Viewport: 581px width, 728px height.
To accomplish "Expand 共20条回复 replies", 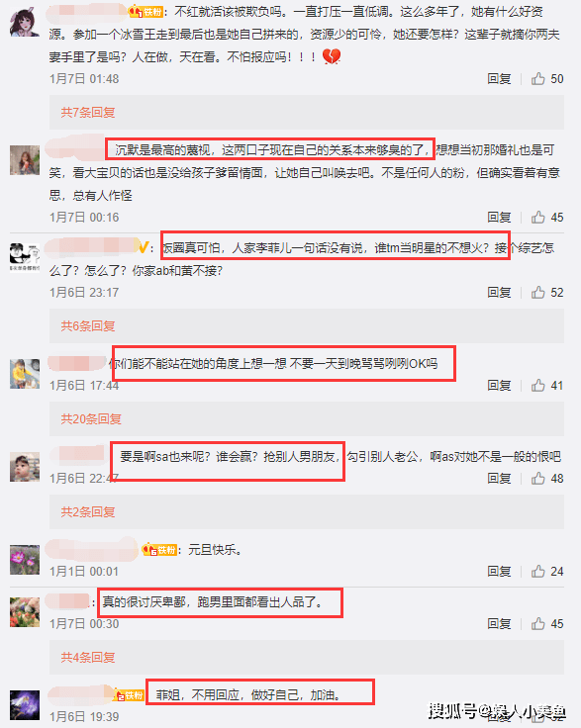I will [x=91, y=419].
